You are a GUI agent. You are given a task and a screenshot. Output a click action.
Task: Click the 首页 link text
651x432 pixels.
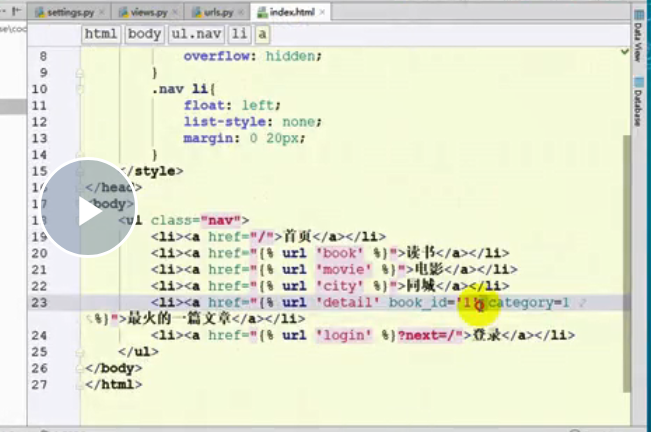297,237
